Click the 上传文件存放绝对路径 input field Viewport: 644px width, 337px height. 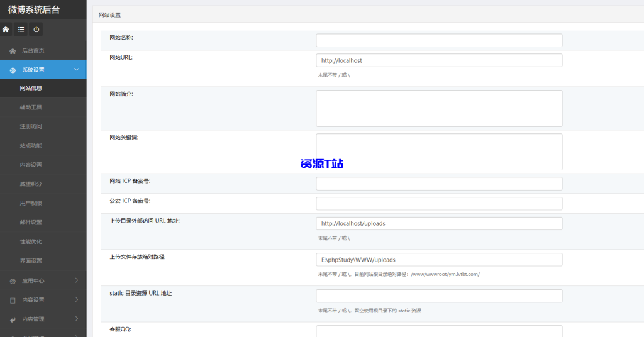click(438, 260)
